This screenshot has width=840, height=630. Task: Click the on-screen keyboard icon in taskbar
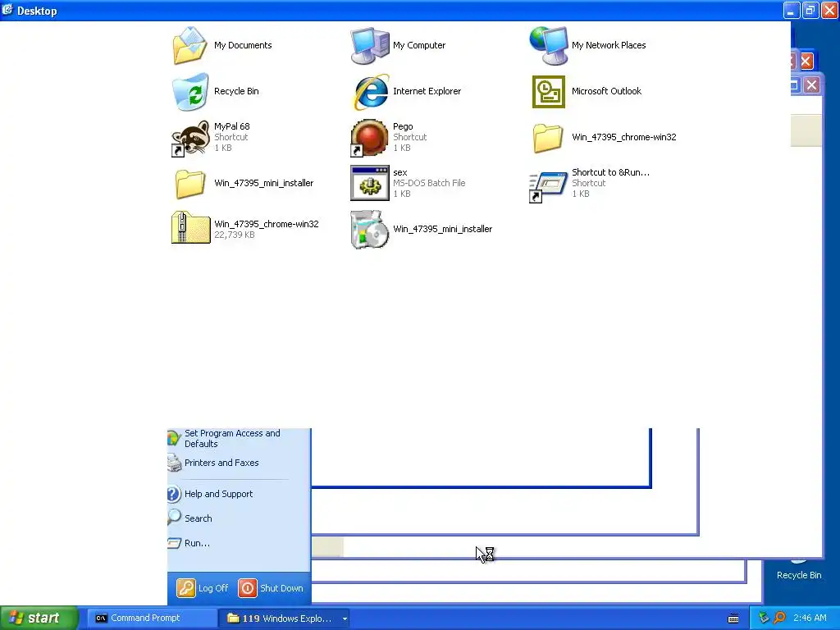point(733,619)
